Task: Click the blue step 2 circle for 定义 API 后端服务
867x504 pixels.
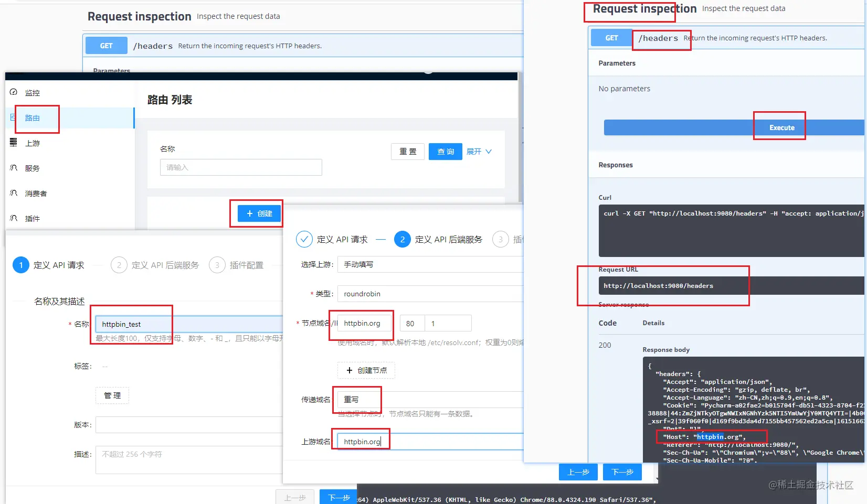Action: pyautogui.click(x=403, y=239)
